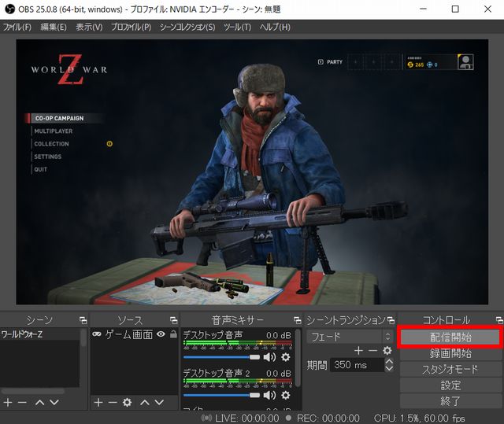504x424 pixels.
Task: Open ファイル(F) menu
Action: point(17,27)
